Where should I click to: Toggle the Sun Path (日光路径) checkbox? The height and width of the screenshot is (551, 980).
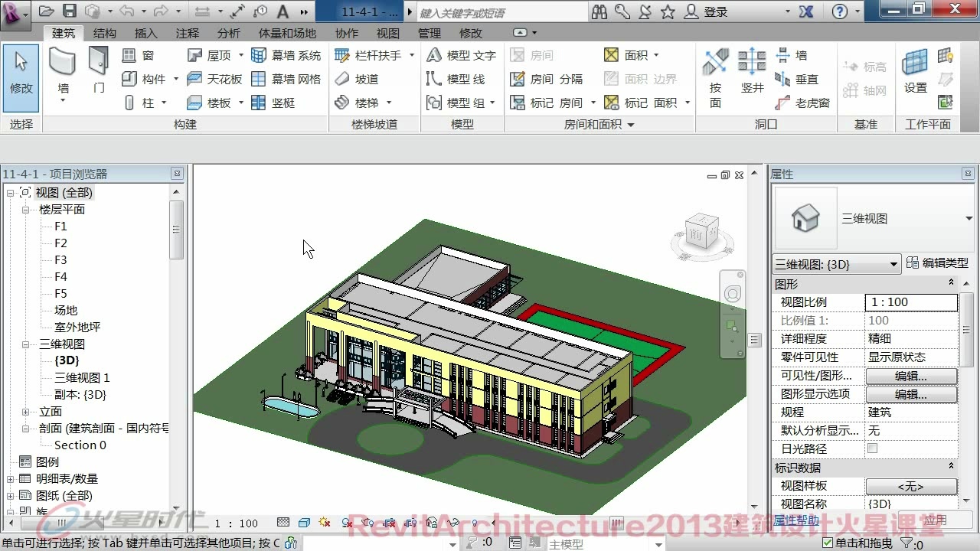872,448
